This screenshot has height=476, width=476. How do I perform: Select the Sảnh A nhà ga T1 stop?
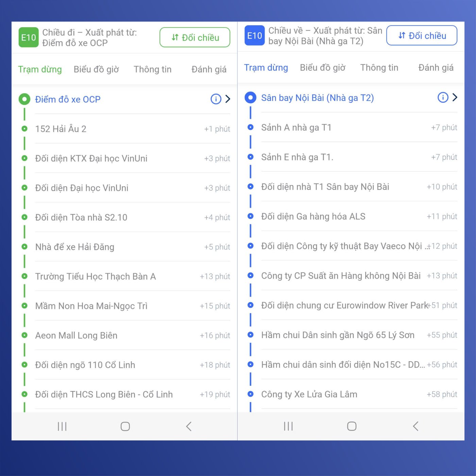point(296,128)
